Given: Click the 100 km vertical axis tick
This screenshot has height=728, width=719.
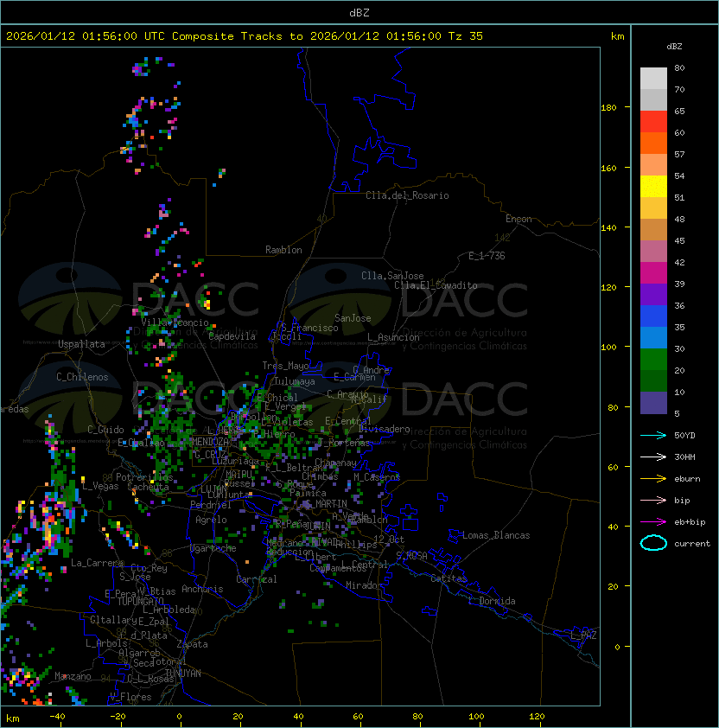Looking at the screenshot, I should pyautogui.click(x=608, y=348).
